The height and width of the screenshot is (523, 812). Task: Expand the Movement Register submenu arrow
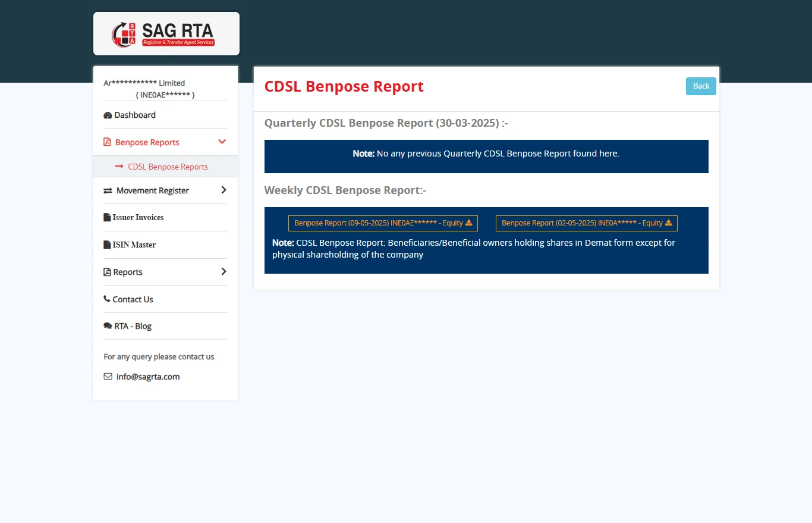(x=224, y=190)
